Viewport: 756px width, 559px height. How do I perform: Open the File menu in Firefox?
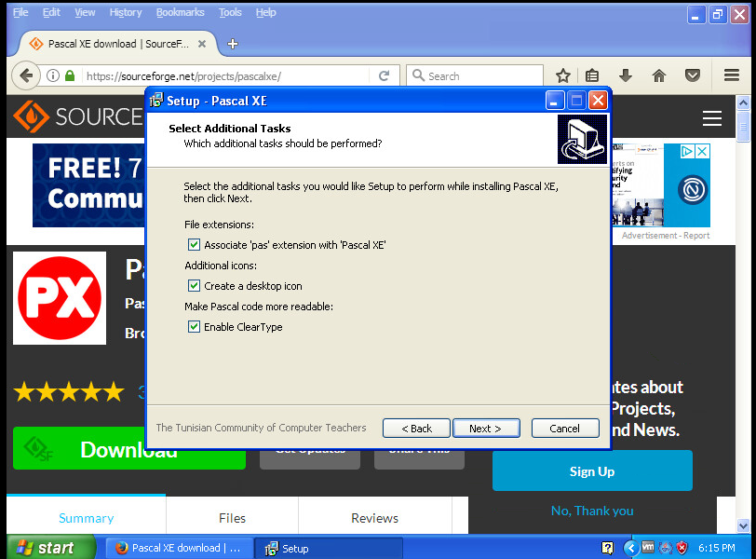[x=20, y=12]
